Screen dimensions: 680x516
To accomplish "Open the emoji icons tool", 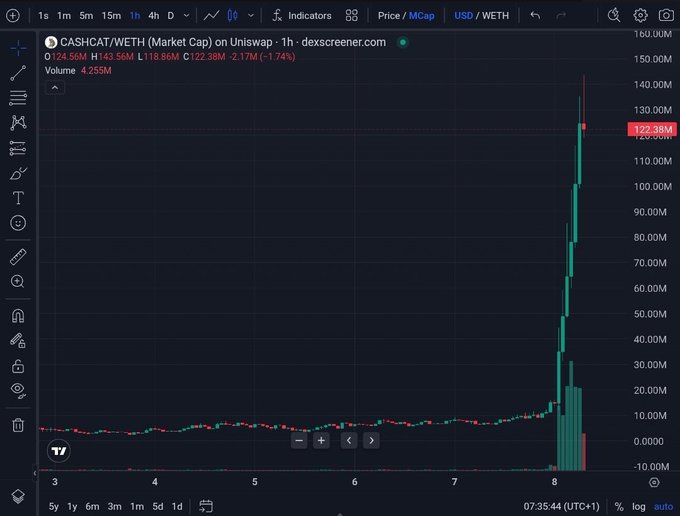I will click(x=18, y=223).
